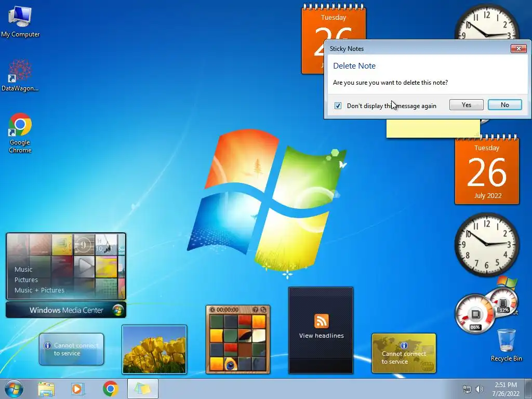Open the volume speaker tray icon

tap(479, 390)
